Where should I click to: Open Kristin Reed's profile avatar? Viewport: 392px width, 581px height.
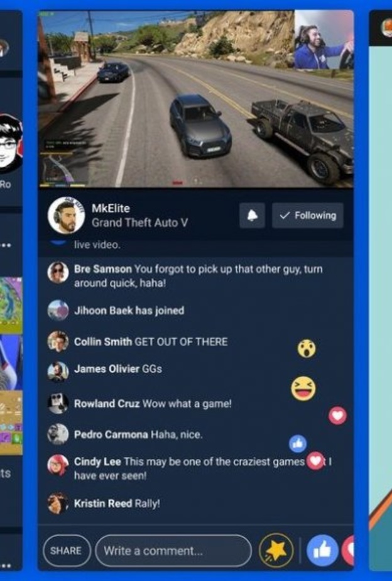coord(58,503)
